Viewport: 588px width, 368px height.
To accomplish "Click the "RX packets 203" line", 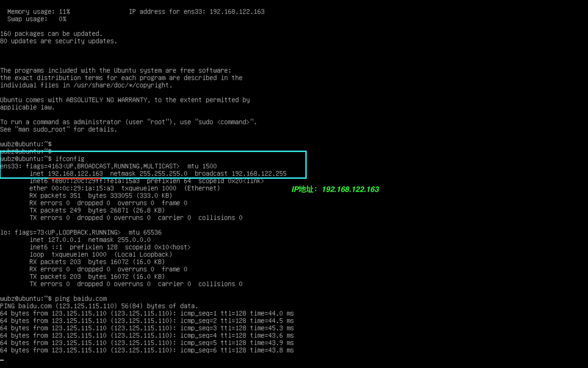I will 97,262.
